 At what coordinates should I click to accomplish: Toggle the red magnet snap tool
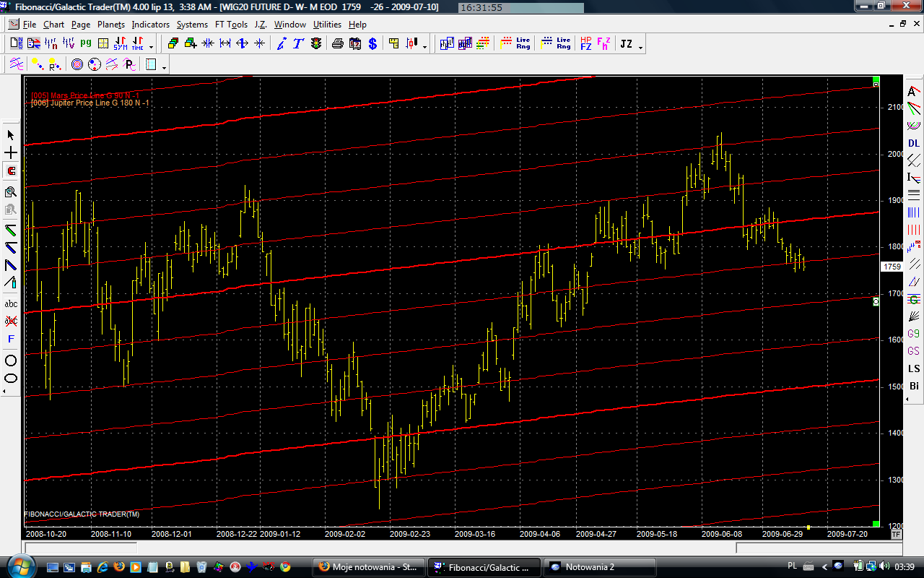(11, 171)
